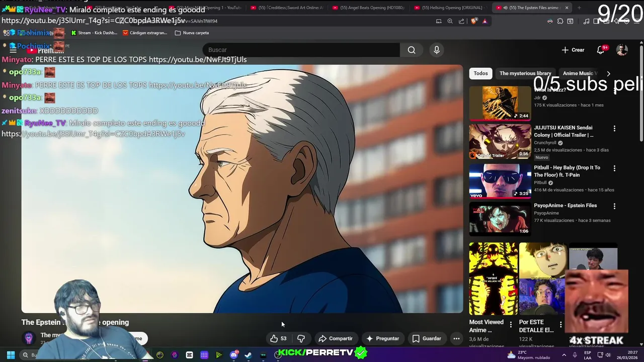Open Most Viewed Anime short thumbnail
The height and width of the screenshot is (362, 644).
pyautogui.click(x=493, y=279)
